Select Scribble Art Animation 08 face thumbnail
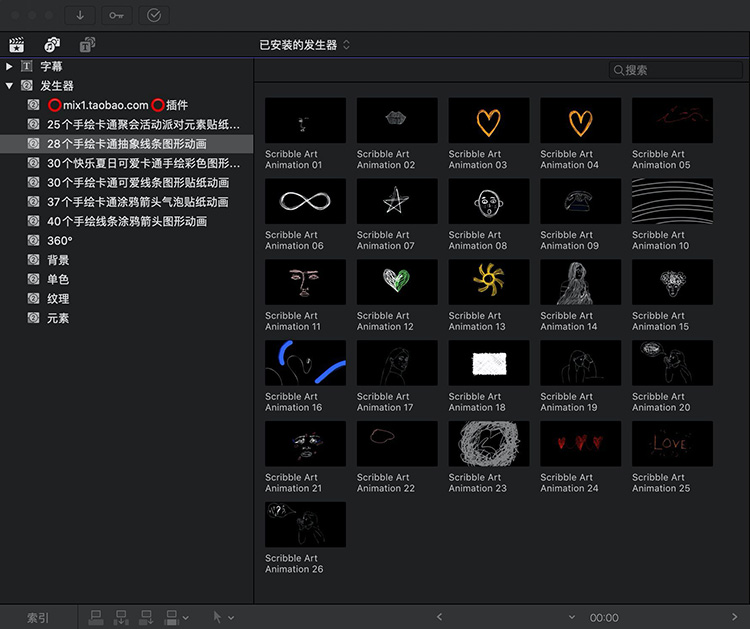The width and height of the screenshot is (750, 629). click(x=489, y=201)
